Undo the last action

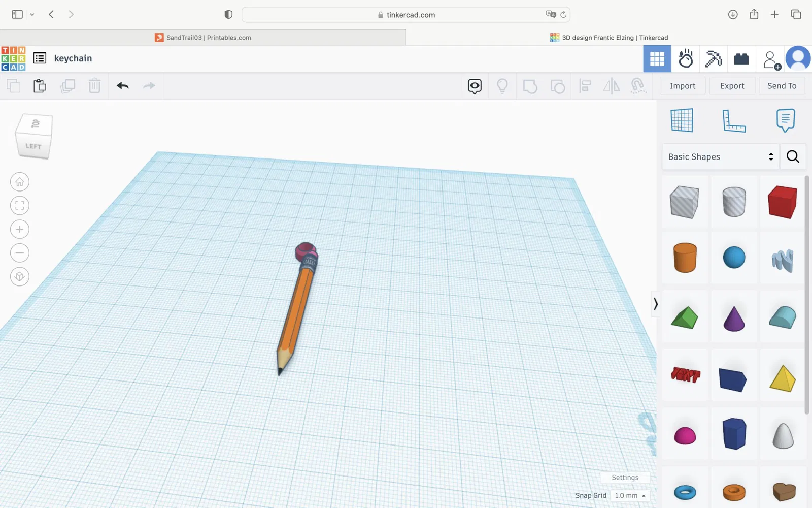click(x=122, y=86)
